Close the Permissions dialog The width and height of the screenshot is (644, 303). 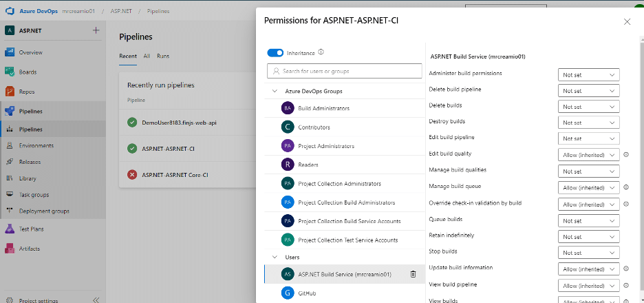pyautogui.click(x=627, y=22)
